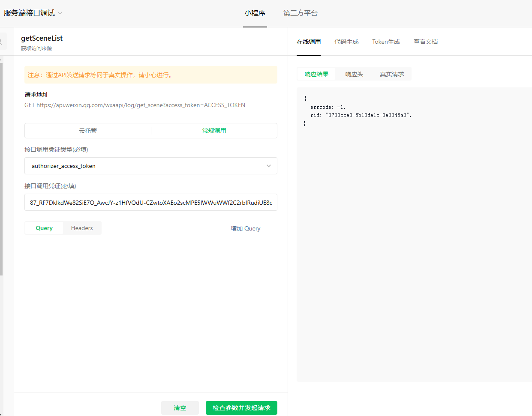This screenshot has width=532, height=416.
Task: Open the 在线调用 tab
Action: tap(309, 42)
